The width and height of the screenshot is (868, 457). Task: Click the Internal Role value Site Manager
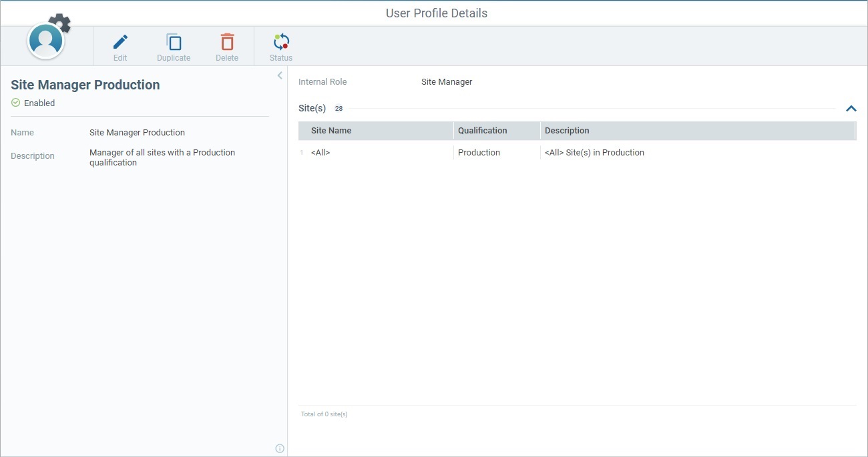pyautogui.click(x=445, y=81)
